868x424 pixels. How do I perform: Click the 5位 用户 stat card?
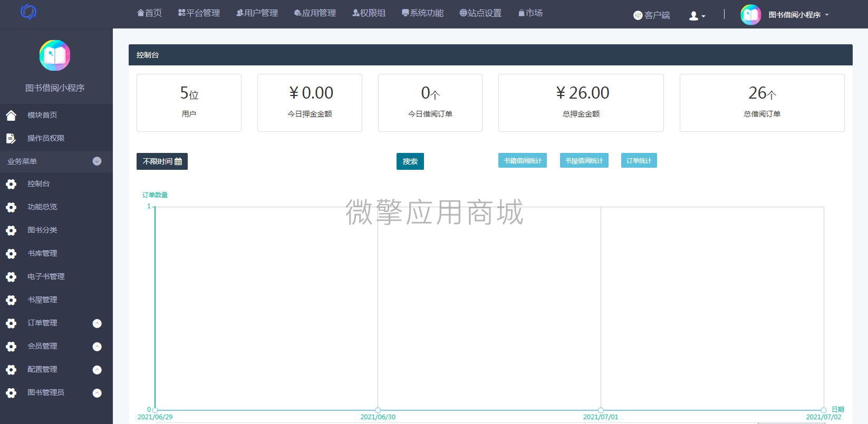189,103
